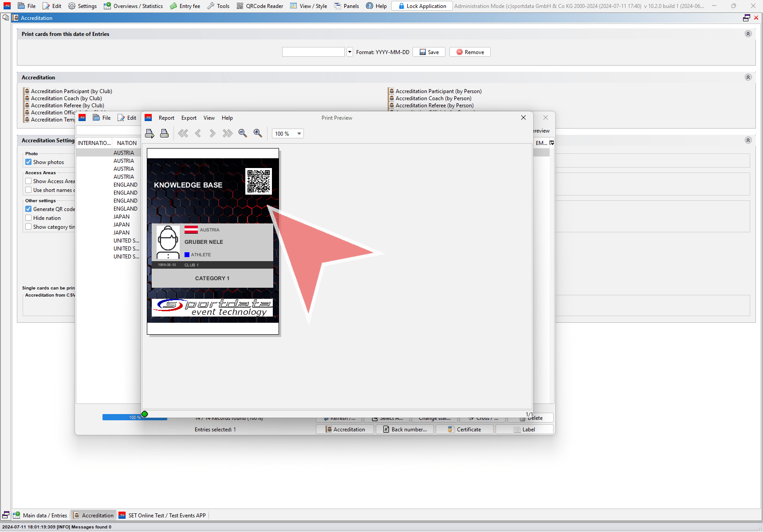
Task: Toggle the Generate QR code checkbox
Action: click(28, 209)
